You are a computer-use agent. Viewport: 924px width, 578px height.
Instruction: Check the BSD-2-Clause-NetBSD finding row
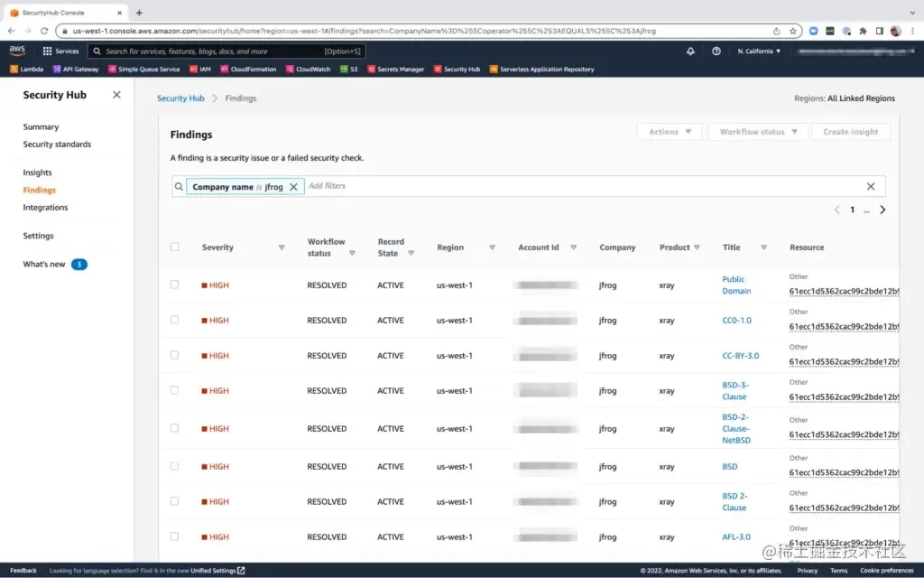click(x=174, y=428)
